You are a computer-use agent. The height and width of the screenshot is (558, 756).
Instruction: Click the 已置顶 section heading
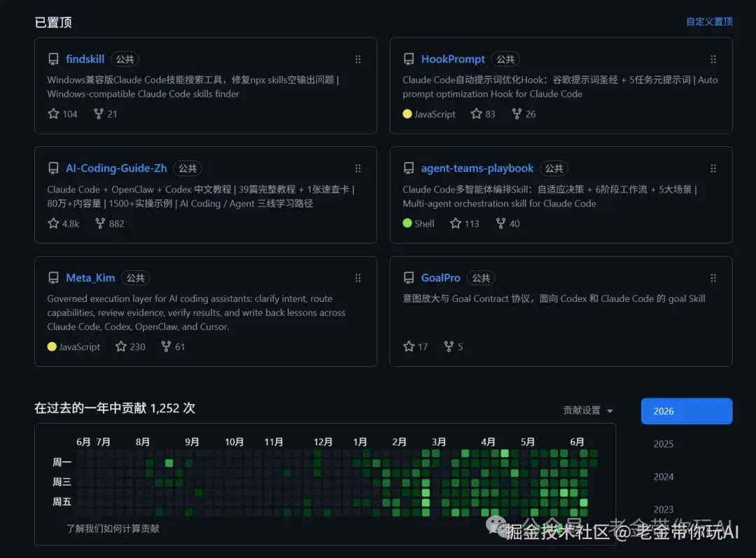coord(53,22)
